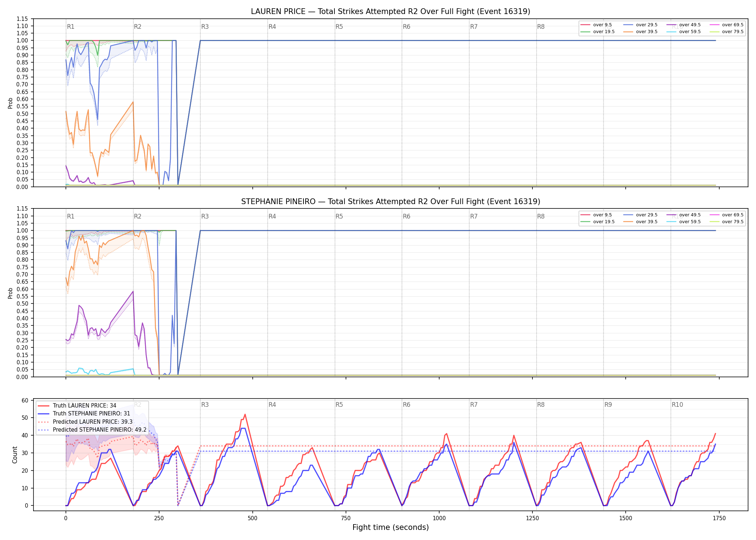Click the 60 tick on the Count axis
Screen dimensions: 756x540
(25, 400)
